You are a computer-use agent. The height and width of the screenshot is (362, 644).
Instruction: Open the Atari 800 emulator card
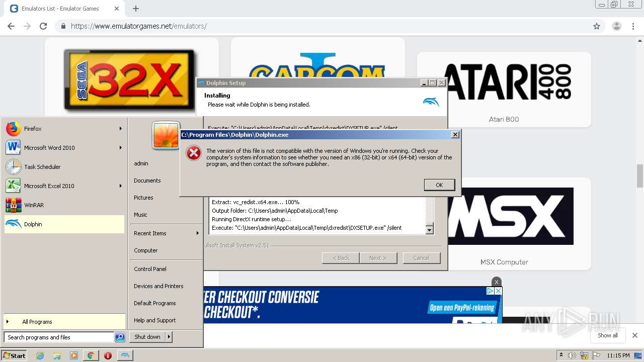(x=504, y=89)
